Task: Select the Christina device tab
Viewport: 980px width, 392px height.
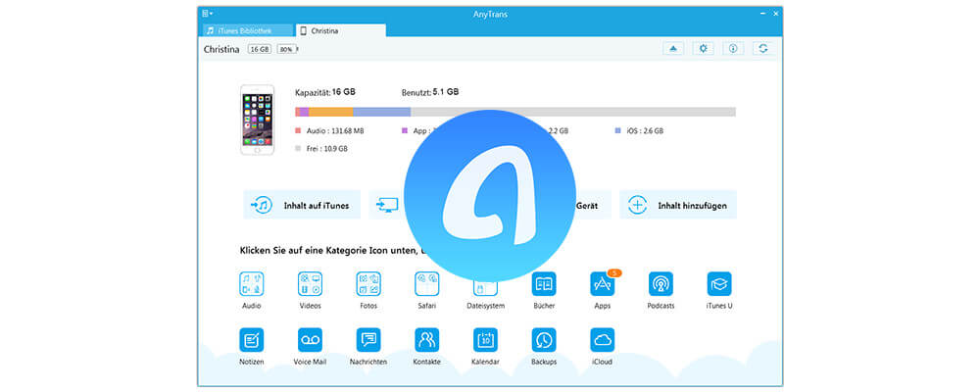Action: pos(341,30)
